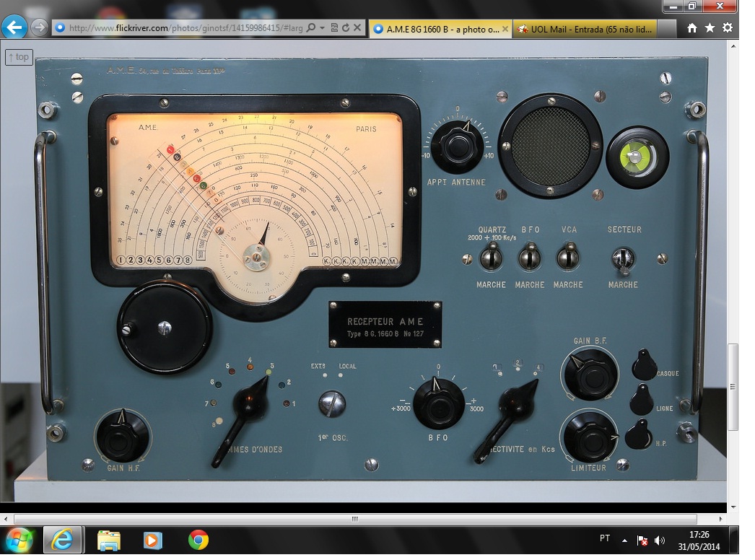Click the Internet Explorer taskbar icon
Viewport: 755px width, 560px height.
click(63, 540)
